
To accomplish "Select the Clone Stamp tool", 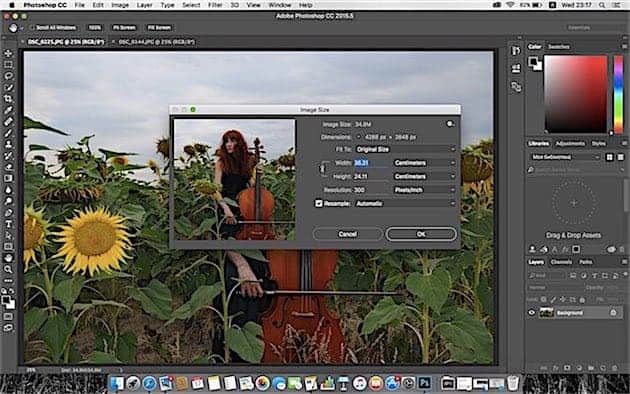I will [8, 144].
